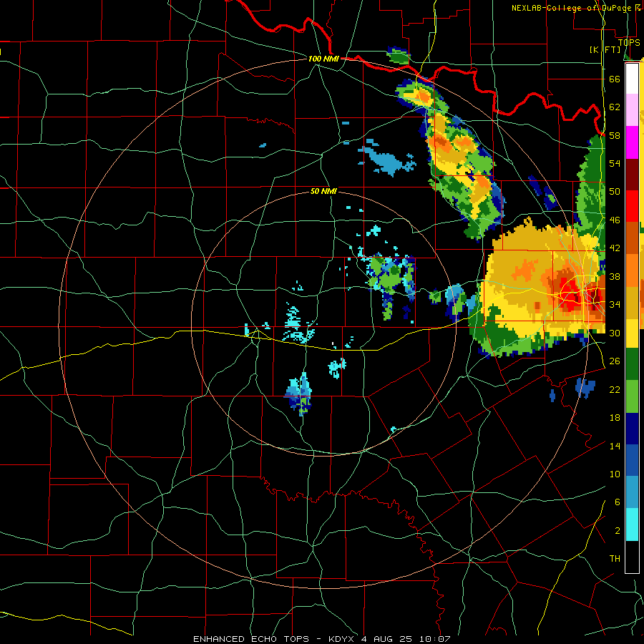Click the 34 value on the legend scale

615,305
